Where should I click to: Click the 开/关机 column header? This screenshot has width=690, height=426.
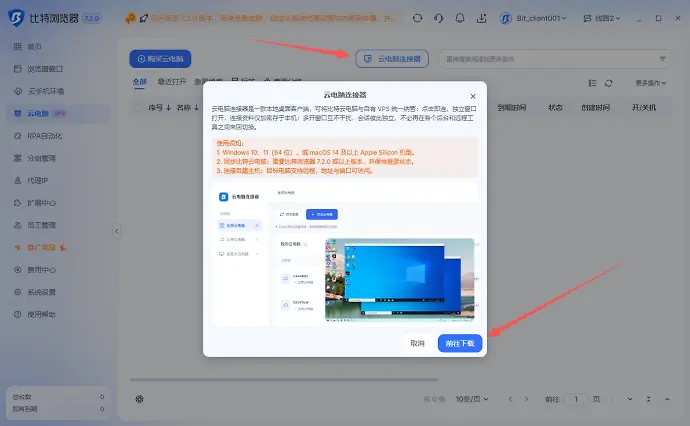[x=644, y=108]
